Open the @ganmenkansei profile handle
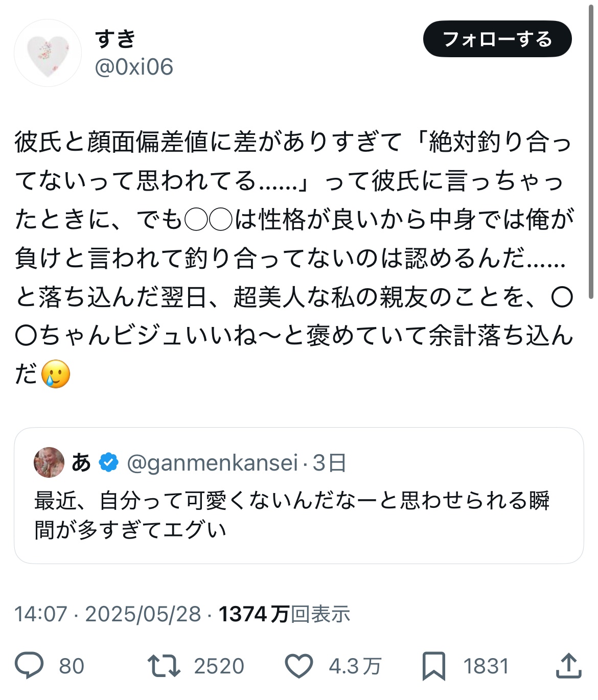This screenshot has width=598, height=700. click(212, 463)
